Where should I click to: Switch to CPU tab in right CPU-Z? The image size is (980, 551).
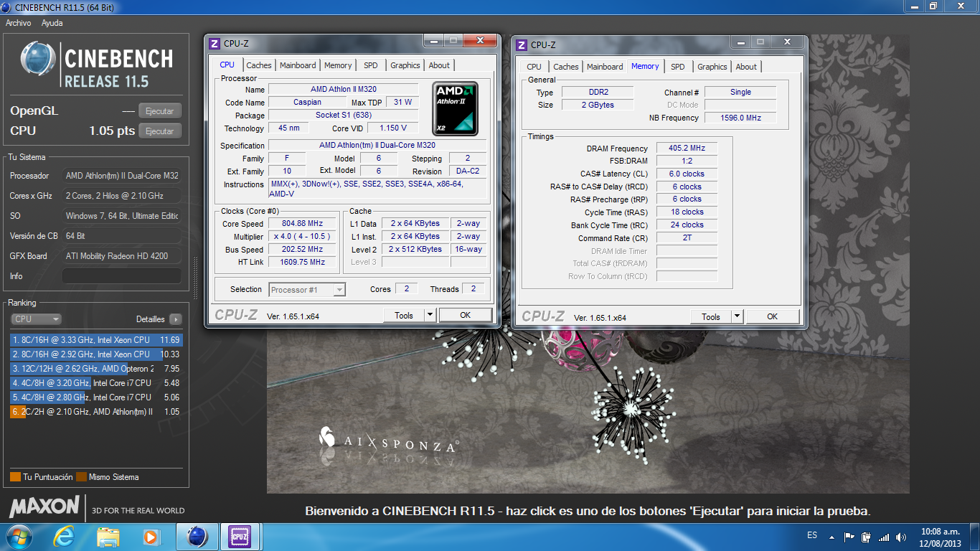click(x=534, y=67)
